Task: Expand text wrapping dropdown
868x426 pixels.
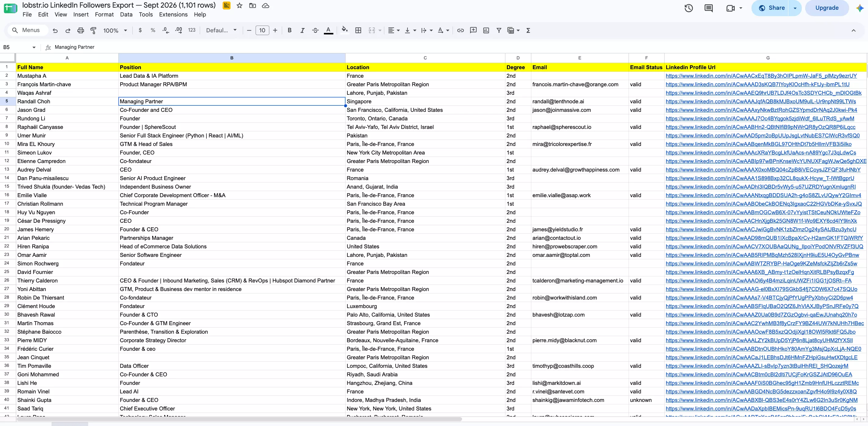Action: (x=431, y=30)
